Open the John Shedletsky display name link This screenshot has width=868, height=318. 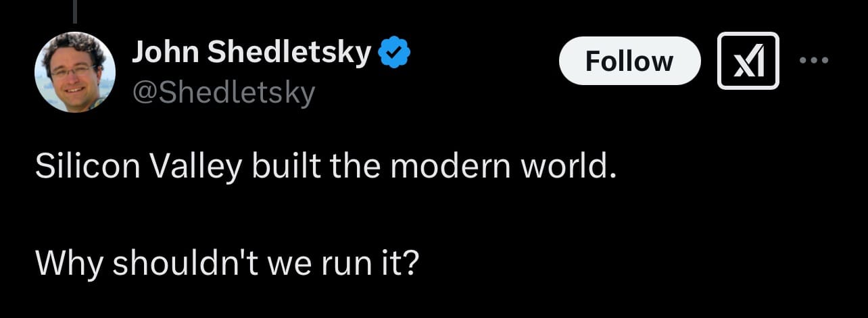[x=251, y=53]
